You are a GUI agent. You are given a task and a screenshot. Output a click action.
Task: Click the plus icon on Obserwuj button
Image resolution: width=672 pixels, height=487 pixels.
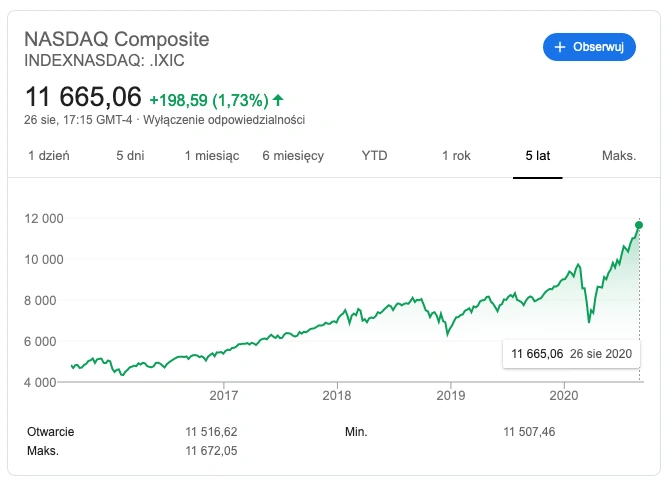click(560, 47)
